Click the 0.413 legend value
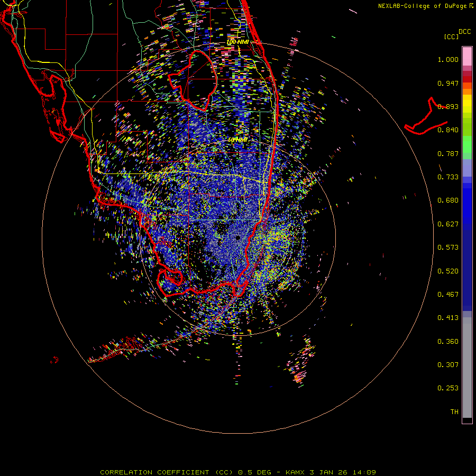This screenshot has height=476, width=476. (x=448, y=318)
